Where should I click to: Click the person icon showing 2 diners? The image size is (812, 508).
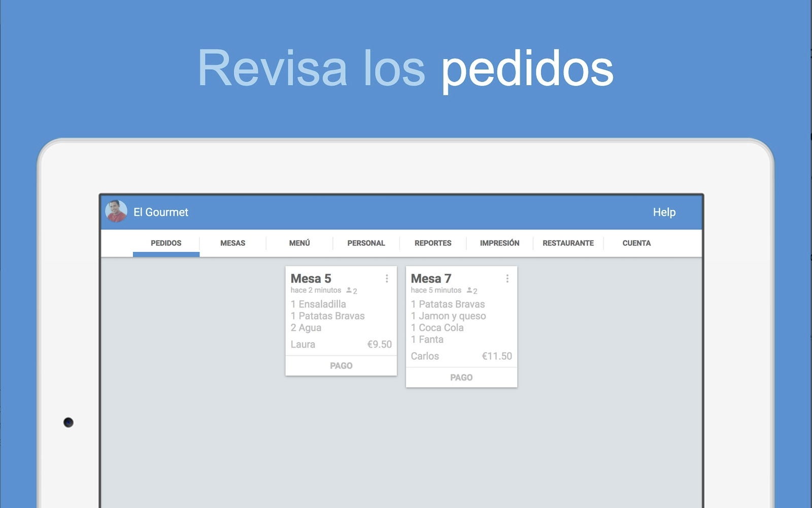pos(349,290)
